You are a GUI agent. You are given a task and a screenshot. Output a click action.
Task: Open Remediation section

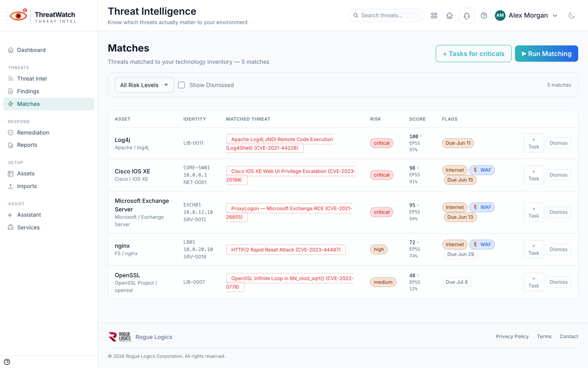[x=49, y=132]
